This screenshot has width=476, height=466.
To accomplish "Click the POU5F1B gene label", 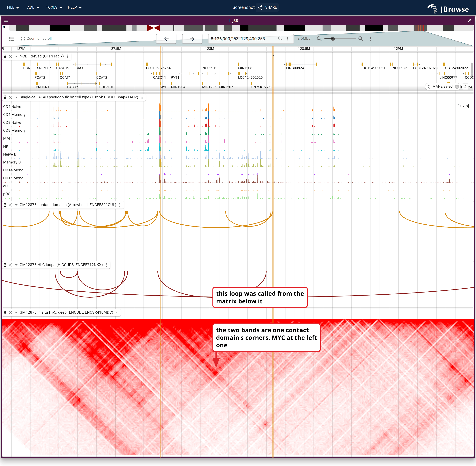I will tap(107, 87).
